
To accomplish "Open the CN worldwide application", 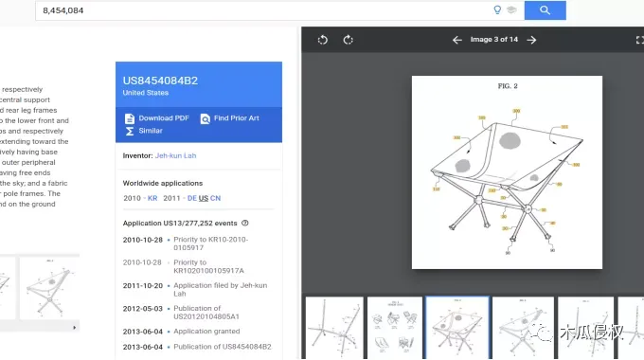I will (216, 198).
